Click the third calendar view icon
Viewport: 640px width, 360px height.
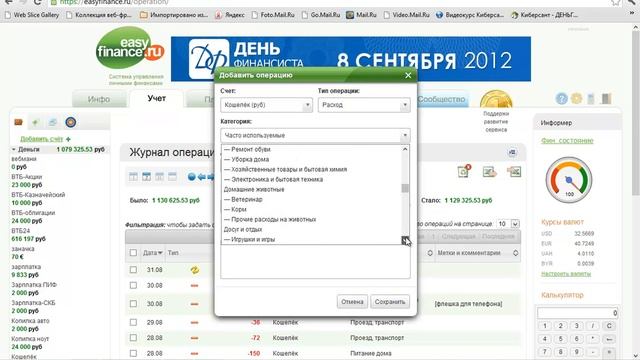pyautogui.click(x=160, y=176)
